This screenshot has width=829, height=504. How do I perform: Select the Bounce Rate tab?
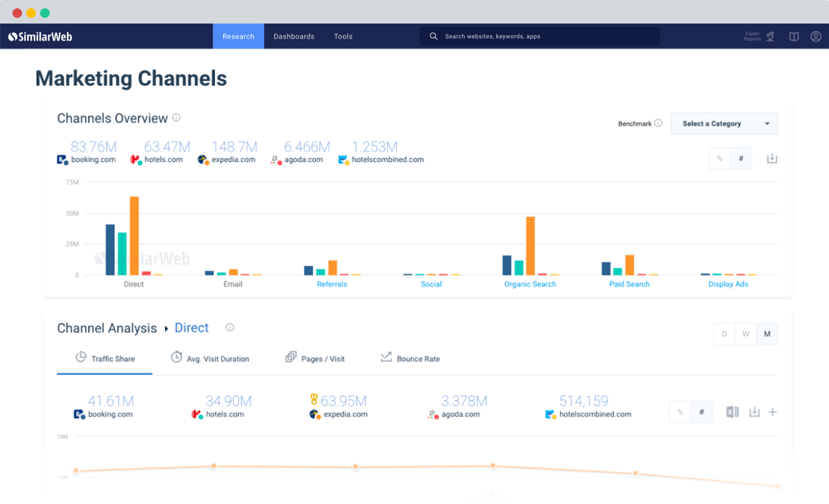pyautogui.click(x=410, y=358)
